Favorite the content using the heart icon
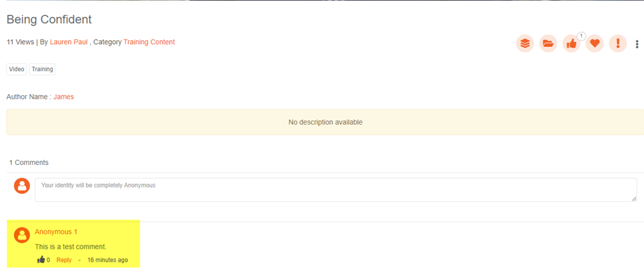644x277 pixels. pyautogui.click(x=594, y=44)
